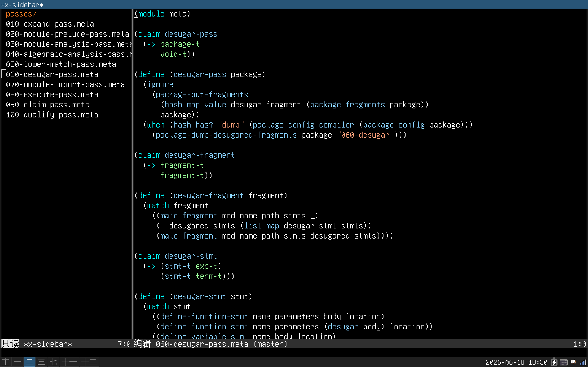
Task: Open 050-lower-match-pass.meta in sidebar
Action: (61, 64)
